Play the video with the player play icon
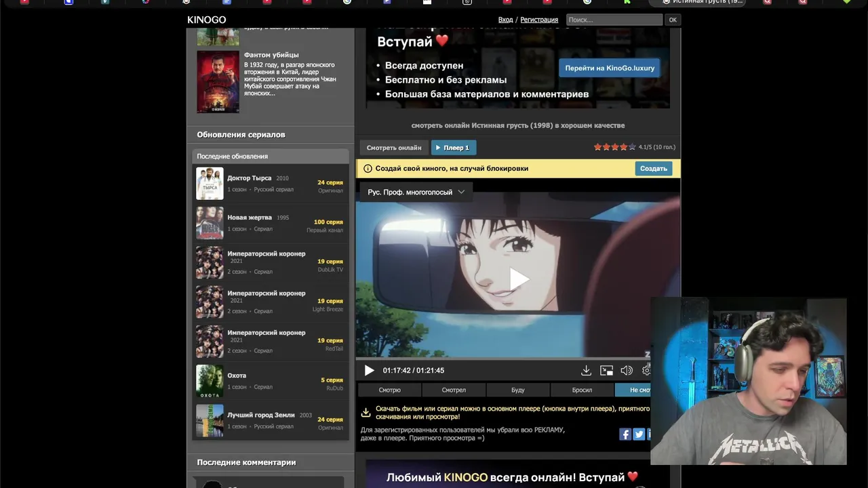The width and height of the screenshot is (868, 488). point(369,370)
